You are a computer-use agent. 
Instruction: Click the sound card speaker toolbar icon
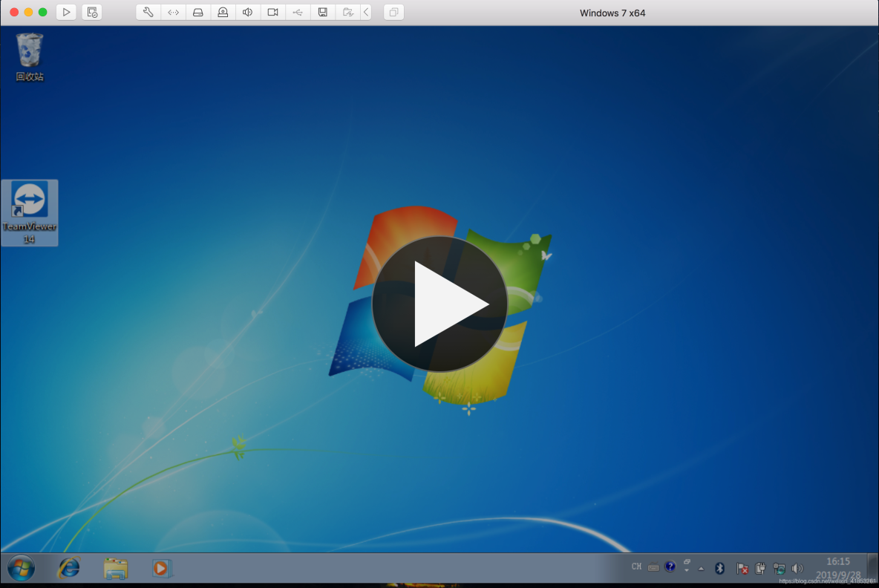pos(248,13)
